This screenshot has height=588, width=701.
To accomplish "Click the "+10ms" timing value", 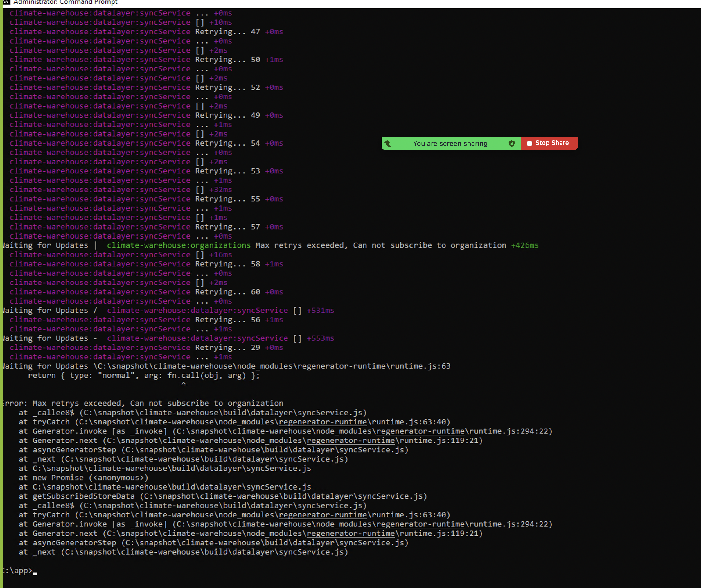I will click(221, 22).
